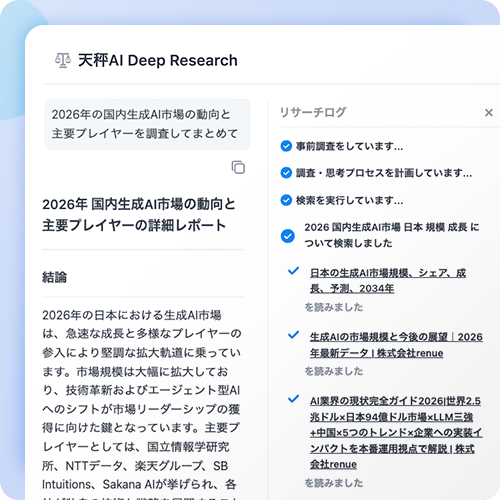Click the 結論 section heading
Screen dimensions: 500x500
pos(54,277)
